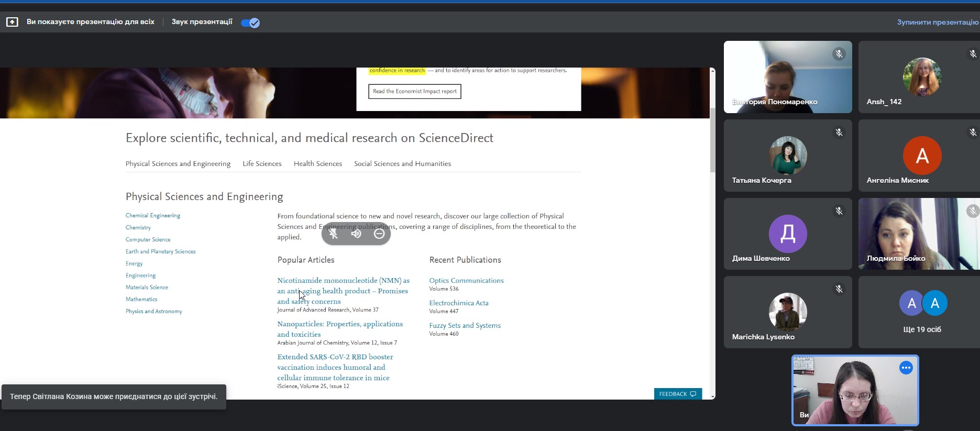Open the Health Sciences tab

318,164
